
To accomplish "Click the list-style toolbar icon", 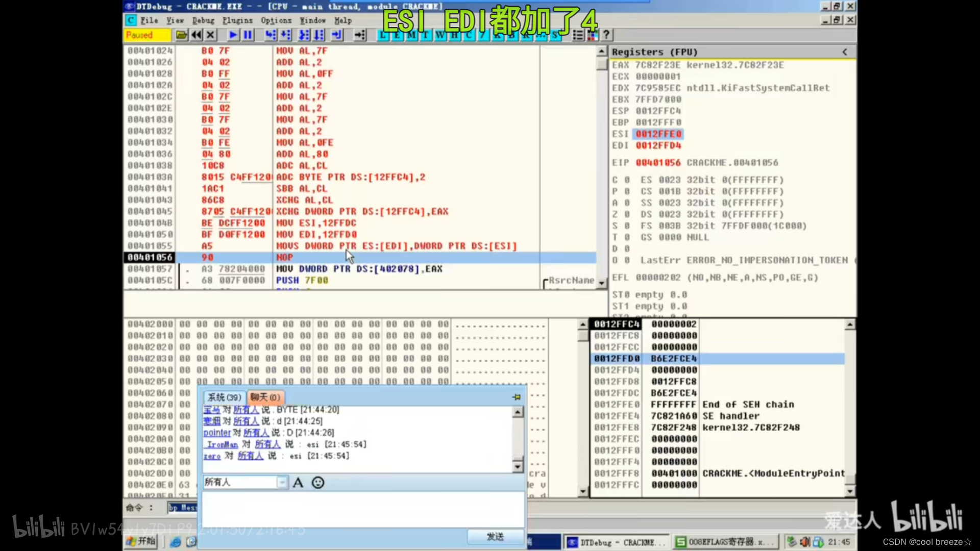I will tap(578, 35).
